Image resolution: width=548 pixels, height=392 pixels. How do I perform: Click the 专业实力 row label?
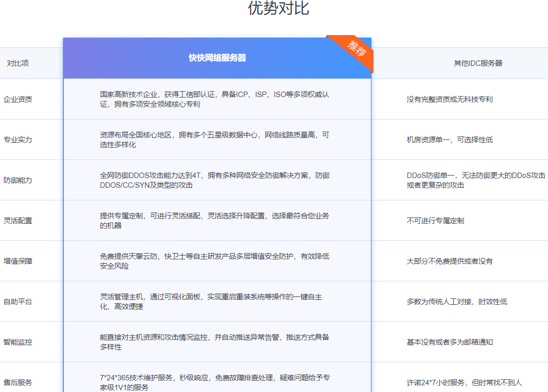pyautogui.click(x=18, y=140)
